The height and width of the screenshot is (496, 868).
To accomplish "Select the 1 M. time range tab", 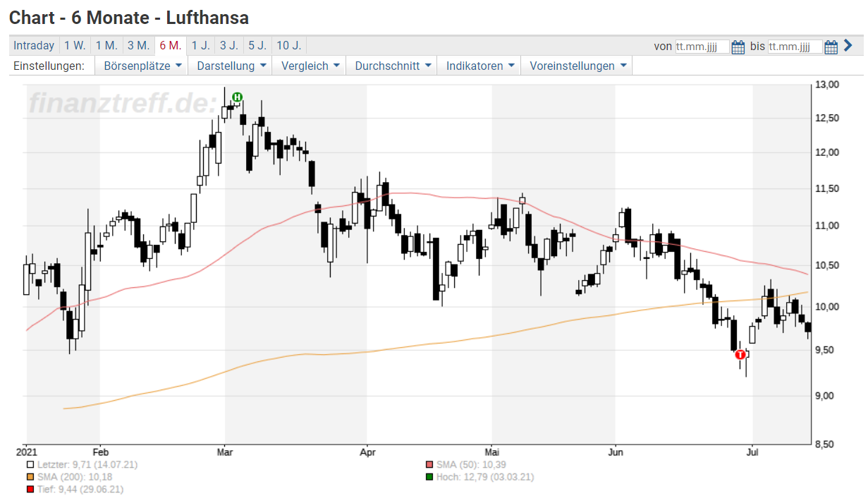I will (106, 46).
